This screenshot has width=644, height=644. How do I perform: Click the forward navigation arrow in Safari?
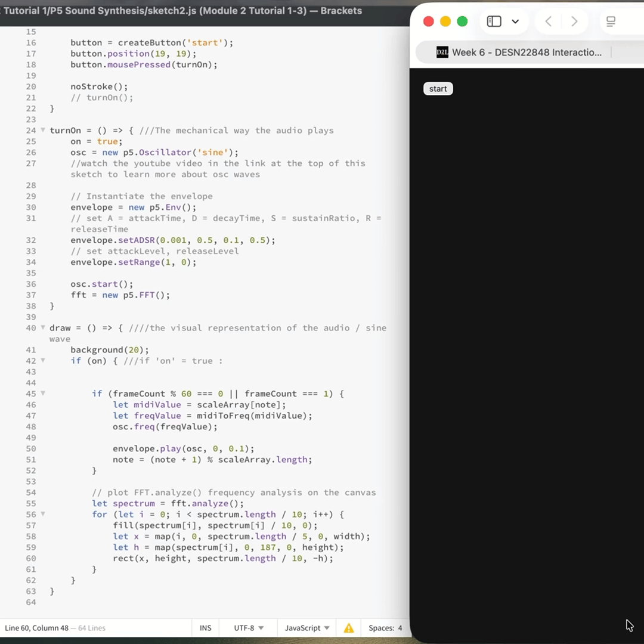point(574,21)
